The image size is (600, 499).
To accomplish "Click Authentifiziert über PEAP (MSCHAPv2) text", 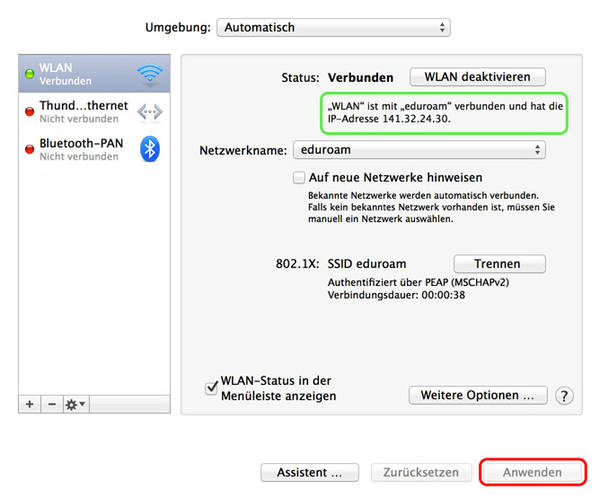I will coord(418,282).
